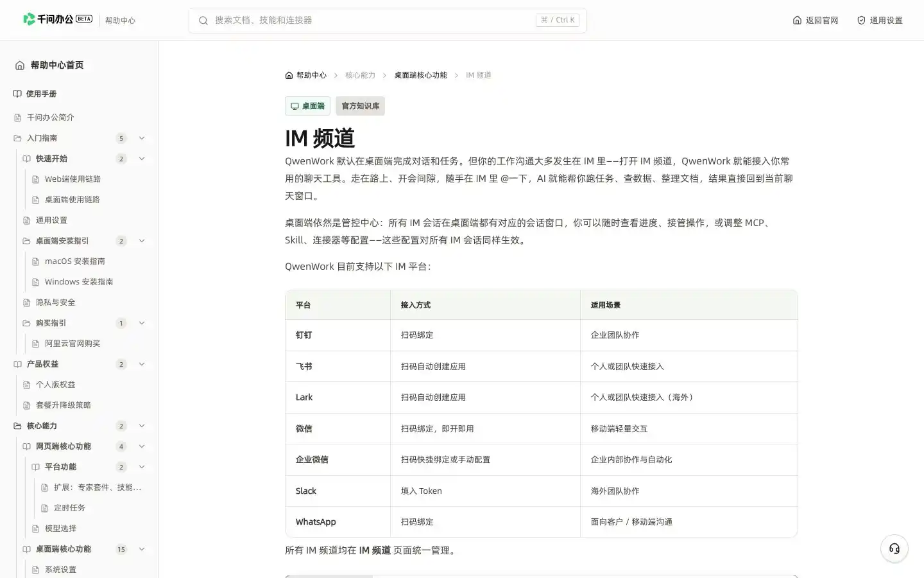Click the 千问办公 logo icon
The width and height of the screenshot is (924, 578).
pyautogui.click(x=29, y=19)
